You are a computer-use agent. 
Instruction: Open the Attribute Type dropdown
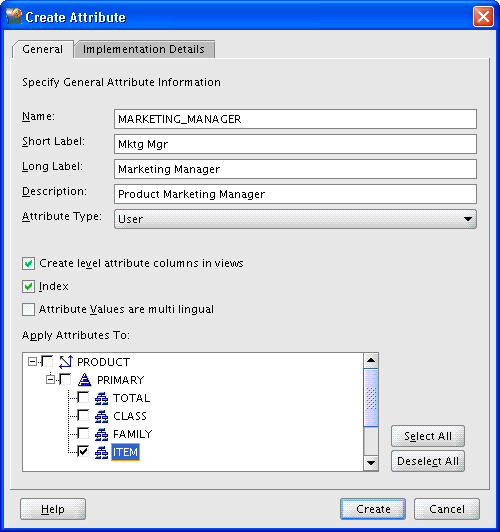(295, 219)
